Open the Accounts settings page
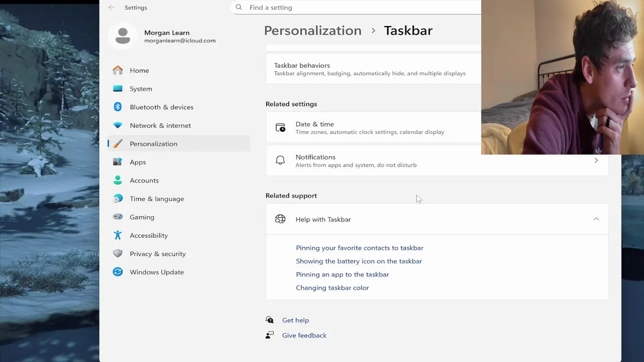Image resolution: width=644 pixels, height=362 pixels. 144,180
